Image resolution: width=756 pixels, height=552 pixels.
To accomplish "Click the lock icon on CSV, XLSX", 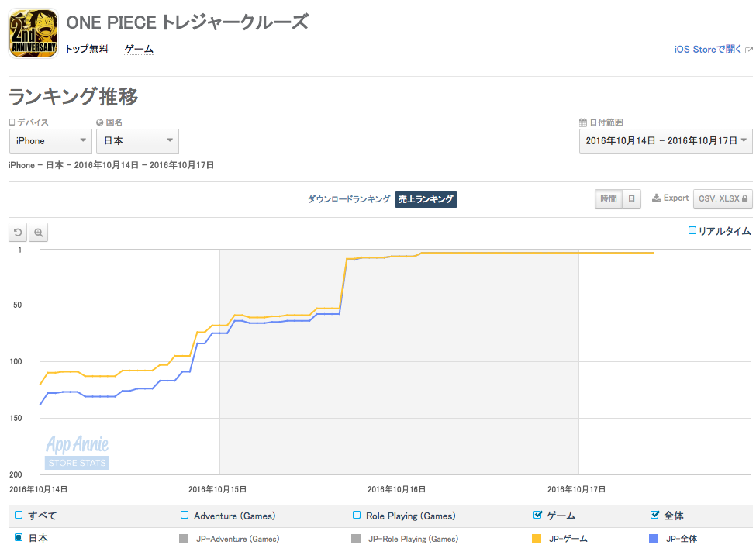I will 745,198.
